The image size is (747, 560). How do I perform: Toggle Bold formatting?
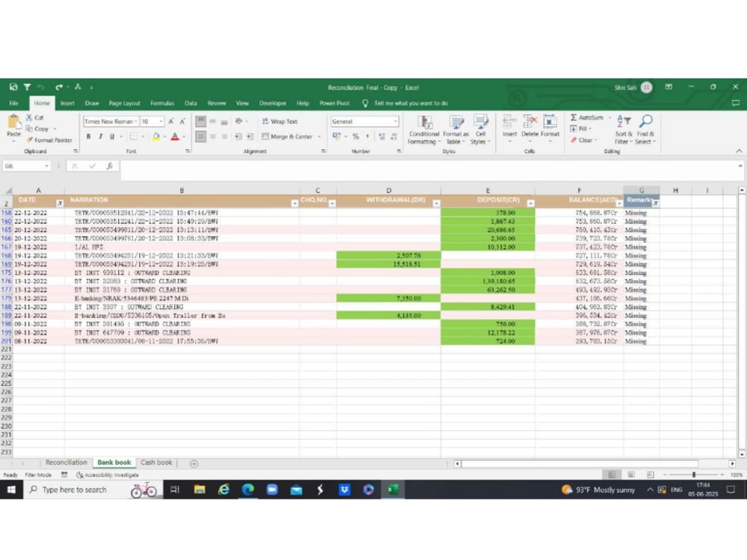pyautogui.click(x=89, y=137)
